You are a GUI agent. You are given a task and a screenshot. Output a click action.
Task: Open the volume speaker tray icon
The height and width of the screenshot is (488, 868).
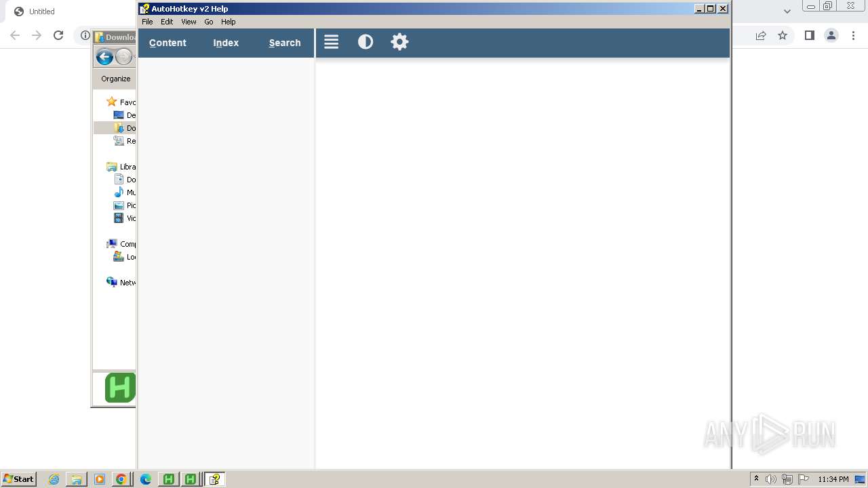coord(771,479)
